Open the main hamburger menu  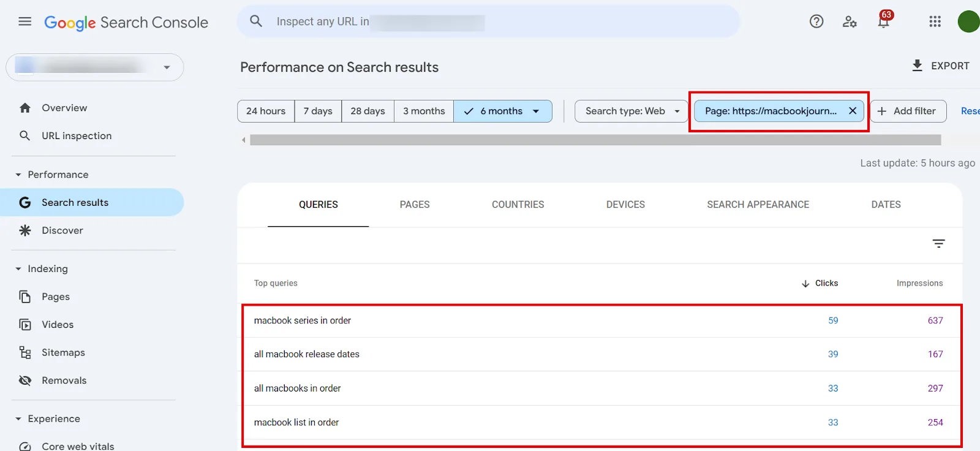click(x=25, y=21)
